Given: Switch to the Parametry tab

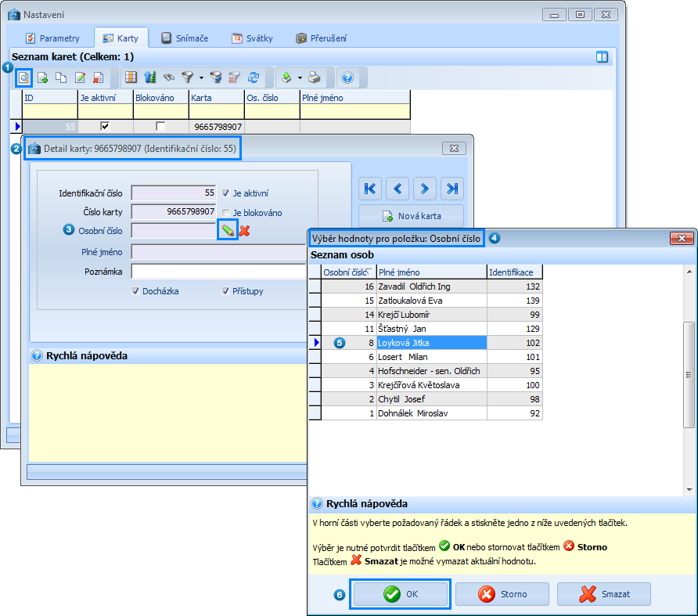Looking at the screenshot, I should (x=52, y=38).
